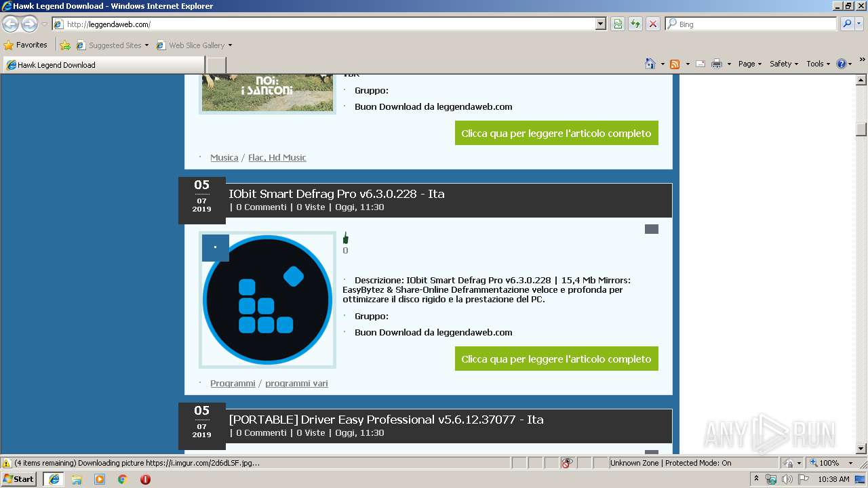Open the Favorites center

[26, 45]
